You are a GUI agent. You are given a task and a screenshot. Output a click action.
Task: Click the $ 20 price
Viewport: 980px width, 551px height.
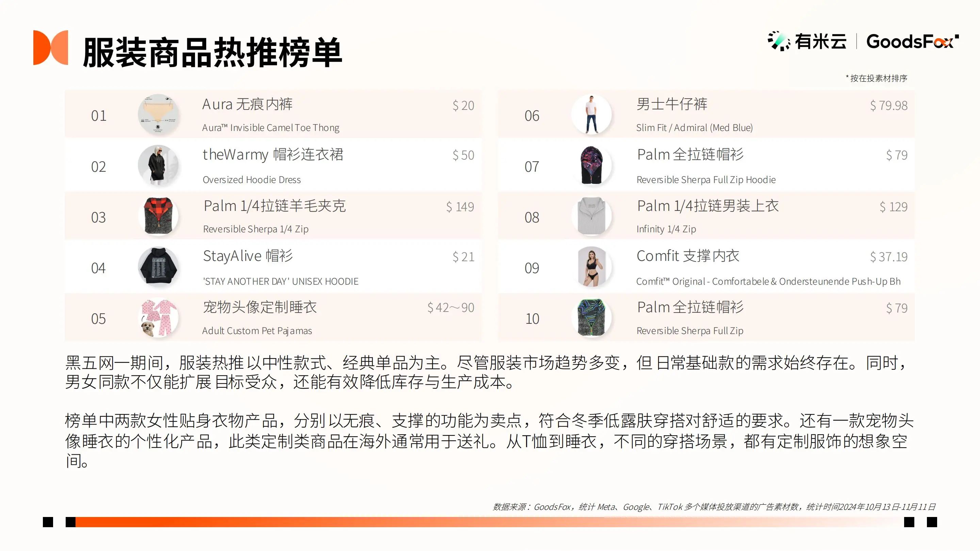(x=463, y=105)
